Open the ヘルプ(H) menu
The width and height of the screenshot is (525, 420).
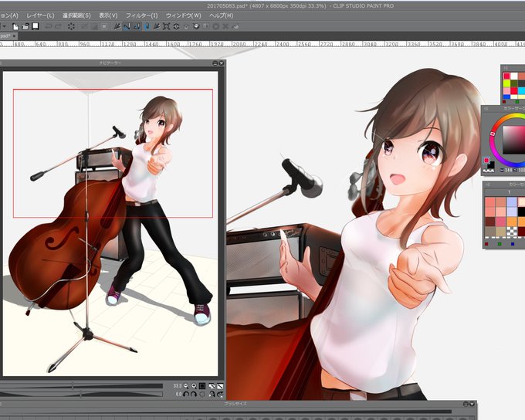(x=221, y=15)
